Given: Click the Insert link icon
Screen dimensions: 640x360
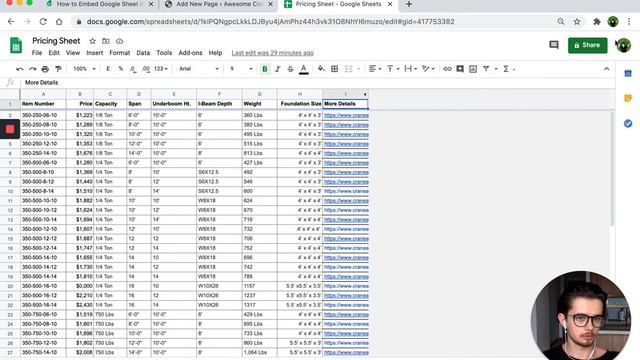Looking at the screenshot, I should pos(447,69).
